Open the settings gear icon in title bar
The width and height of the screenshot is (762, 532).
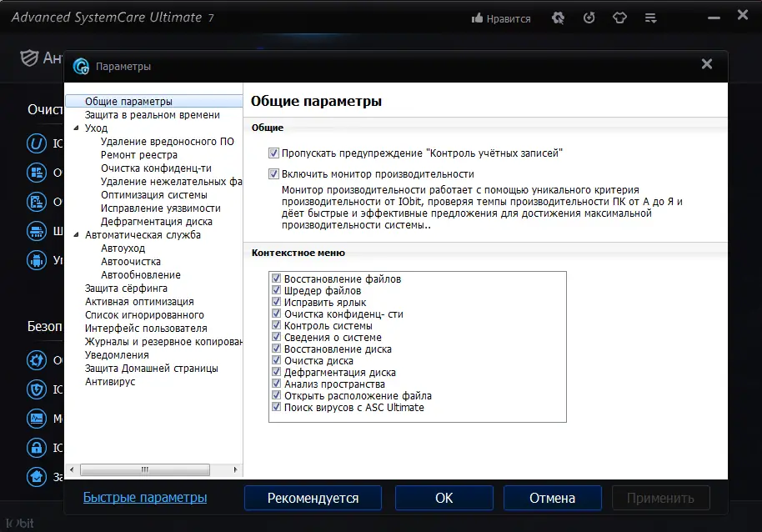[558, 18]
